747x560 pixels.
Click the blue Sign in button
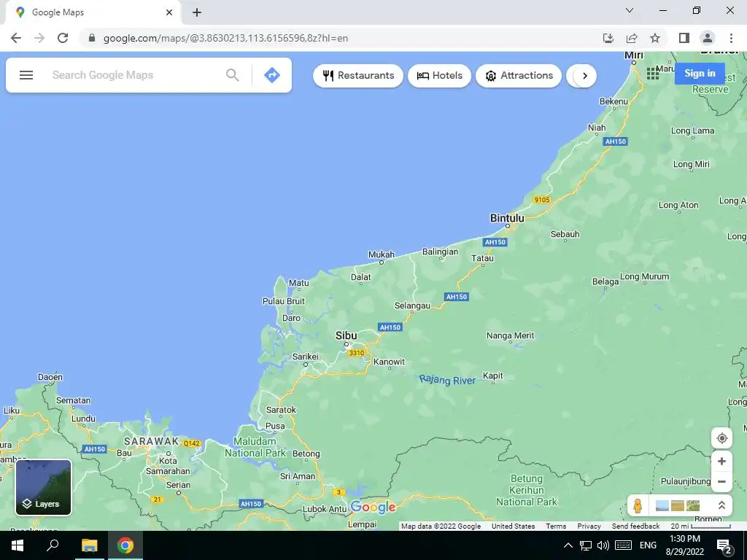tap(700, 74)
